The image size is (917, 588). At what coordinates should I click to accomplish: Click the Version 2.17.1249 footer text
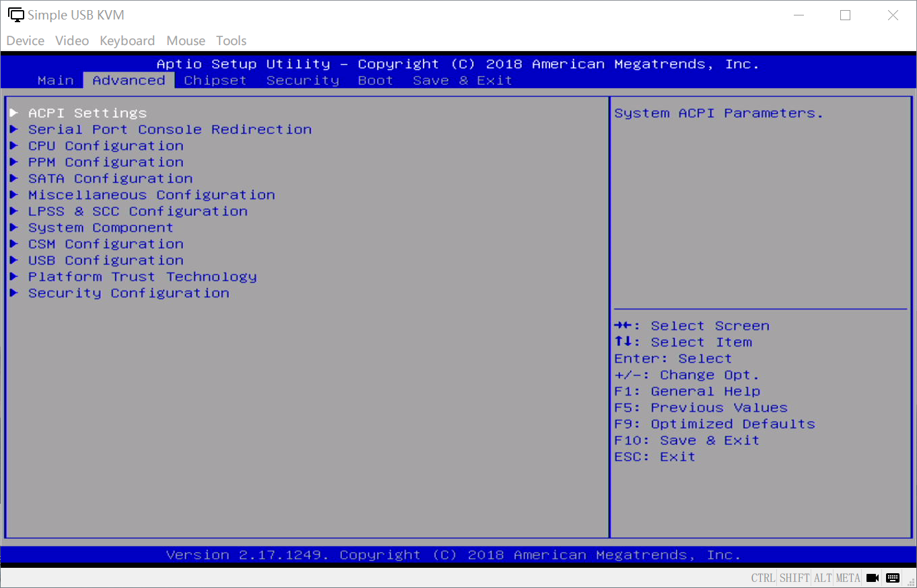[453, 555]
